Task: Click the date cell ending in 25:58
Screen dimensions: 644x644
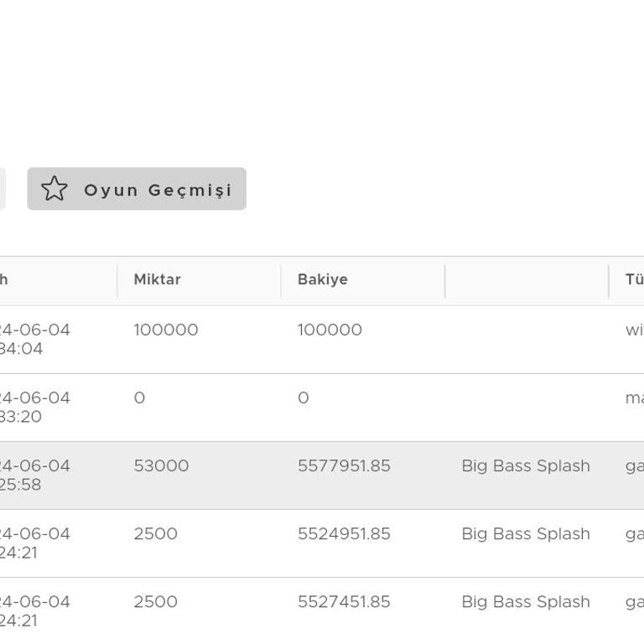Action: pyautogui.click(x=34, y=475)
